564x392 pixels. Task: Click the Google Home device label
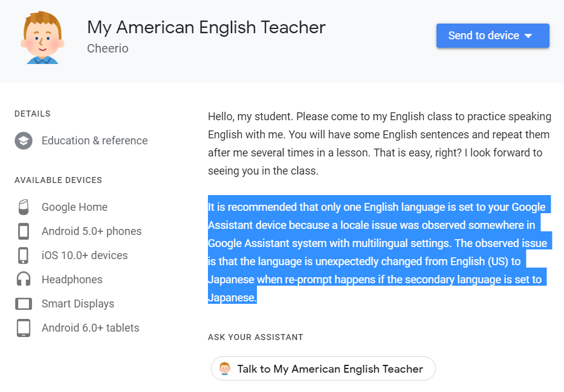pyautogui.click(x=74, y=207)
